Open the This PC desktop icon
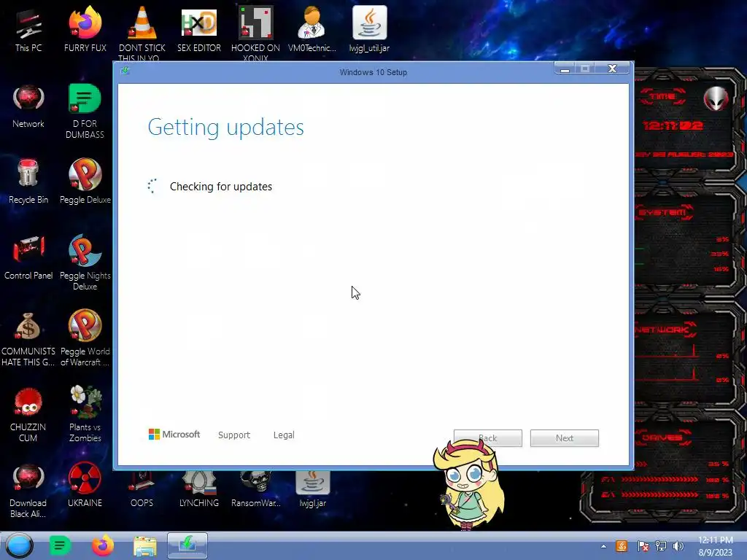Image resolution: width=747 pixels, height=560 pixels. pos(28,29)
